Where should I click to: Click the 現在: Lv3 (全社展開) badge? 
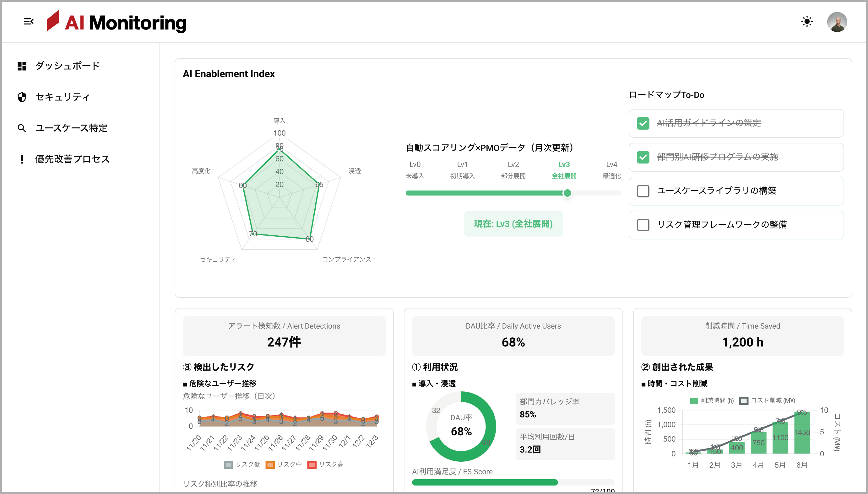pos(513,224)
